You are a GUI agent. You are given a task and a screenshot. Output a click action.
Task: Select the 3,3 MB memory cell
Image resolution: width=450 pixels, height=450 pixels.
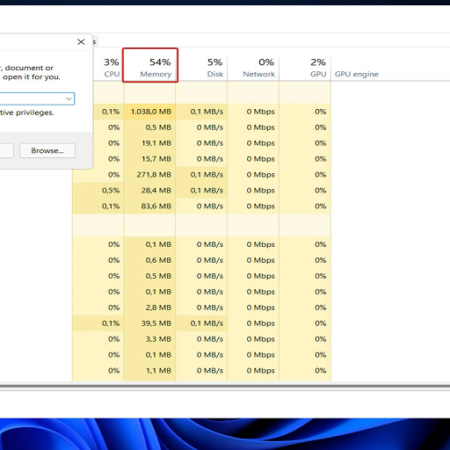click(x=150, y=339)
